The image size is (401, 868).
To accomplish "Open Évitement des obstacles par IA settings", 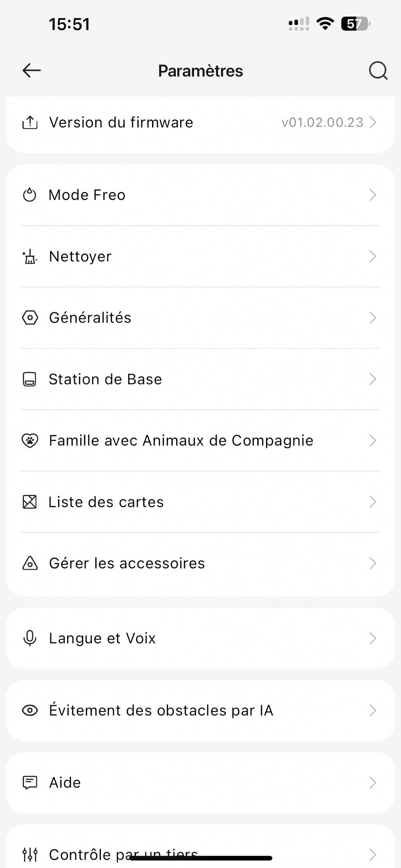I will 161,710.
